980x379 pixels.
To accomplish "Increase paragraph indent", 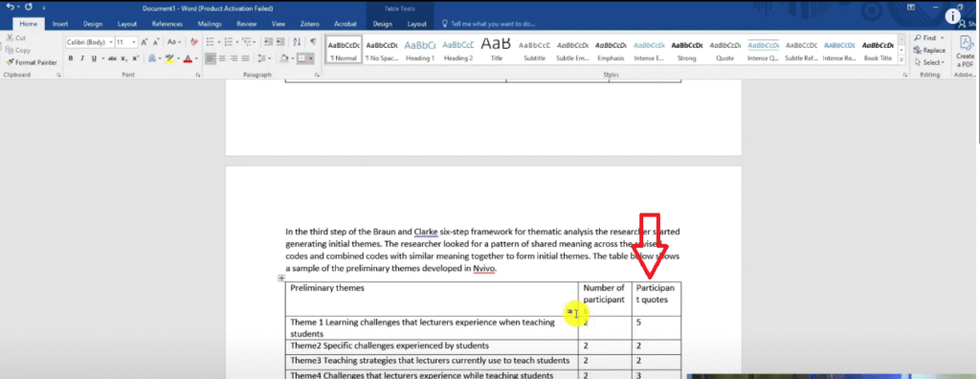I will [x=280, y=42].
